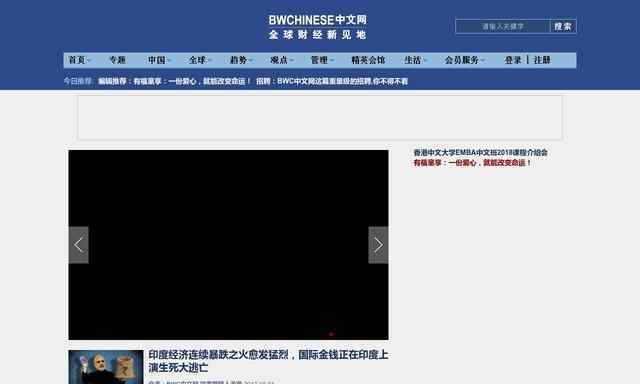Click the 搜索 search button

(x=563, y=27)
